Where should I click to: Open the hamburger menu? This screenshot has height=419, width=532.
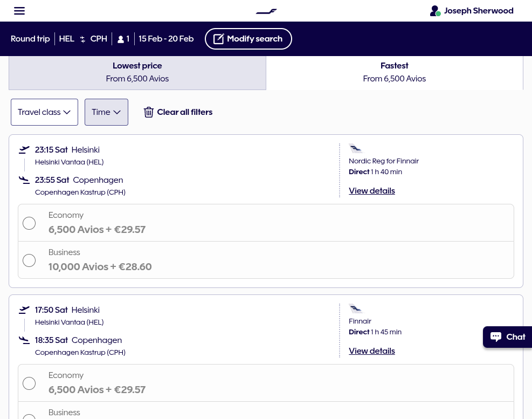click(x=19, y=11)
